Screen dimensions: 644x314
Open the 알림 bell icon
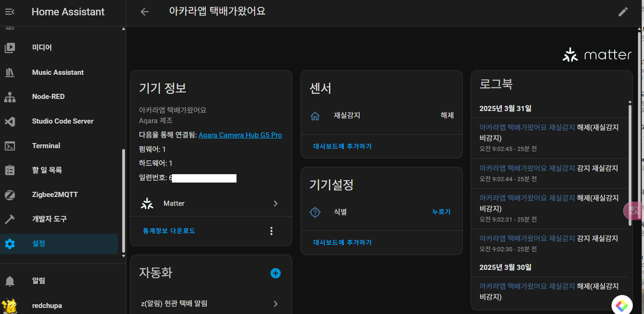10,281
